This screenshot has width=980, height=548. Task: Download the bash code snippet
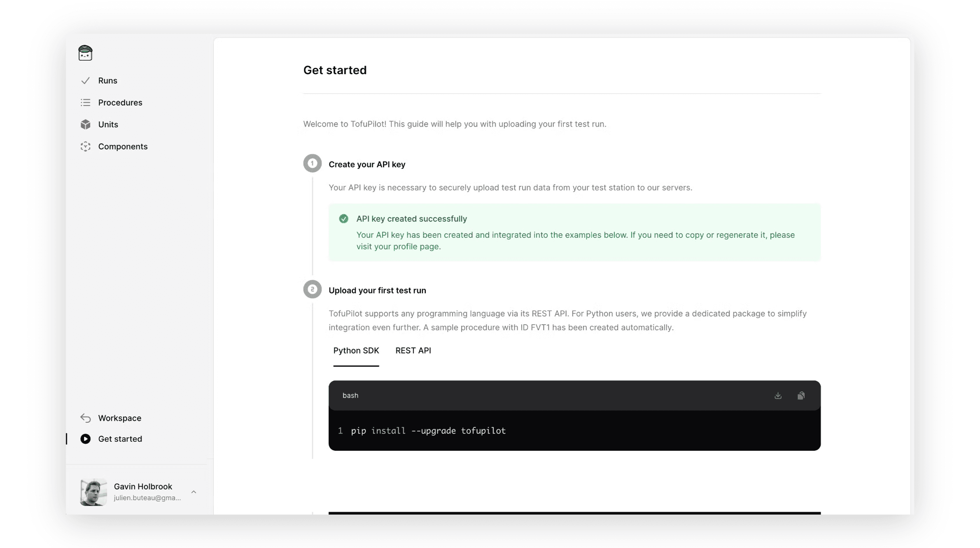click(x=778, y=396)
